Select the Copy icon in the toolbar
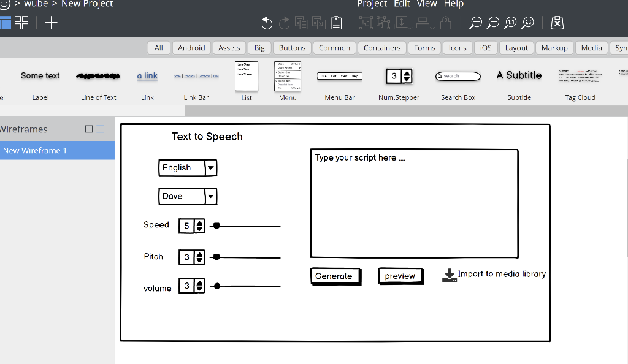 [x=301, y=23]
